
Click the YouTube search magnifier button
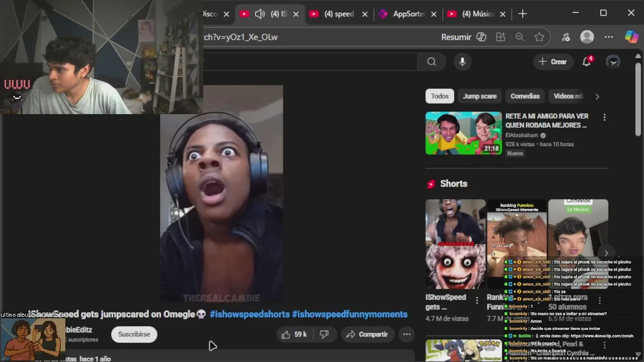tap(431, 61)
